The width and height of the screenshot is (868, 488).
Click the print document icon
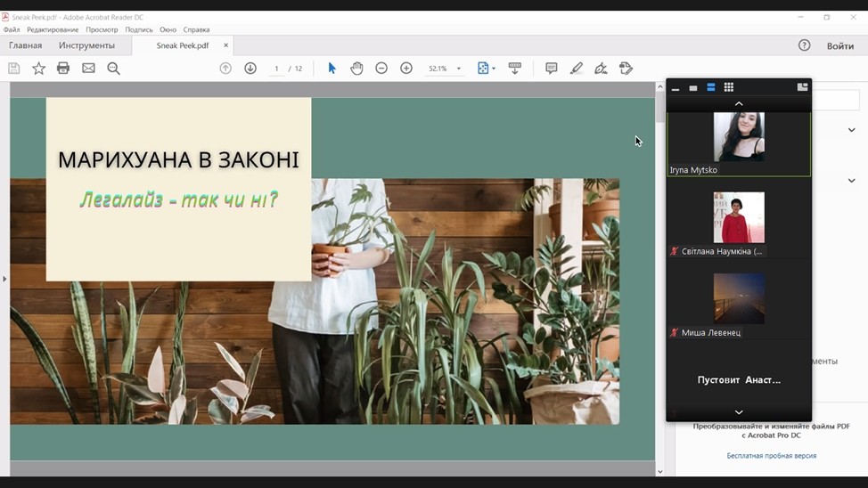tap(63, 69)
